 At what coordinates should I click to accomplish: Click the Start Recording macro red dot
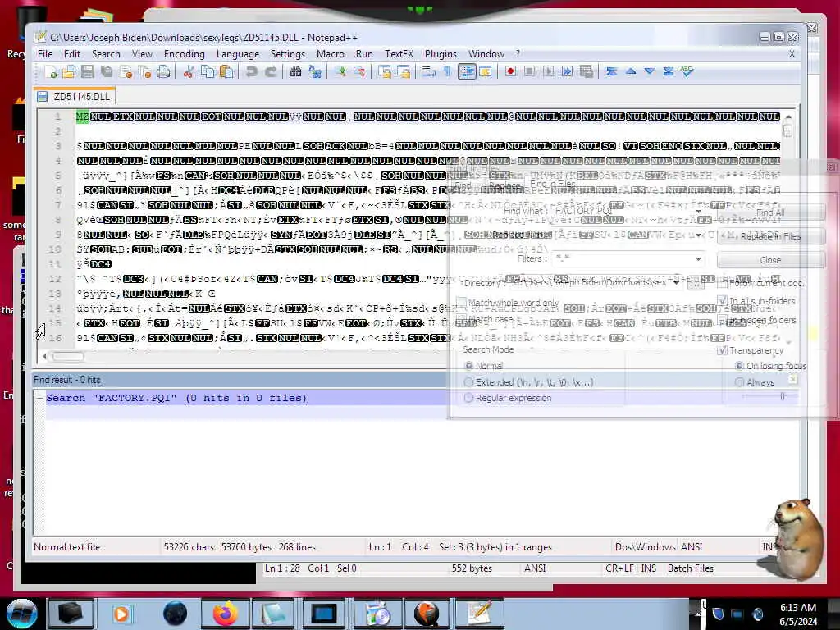click(x=510, y=71)
